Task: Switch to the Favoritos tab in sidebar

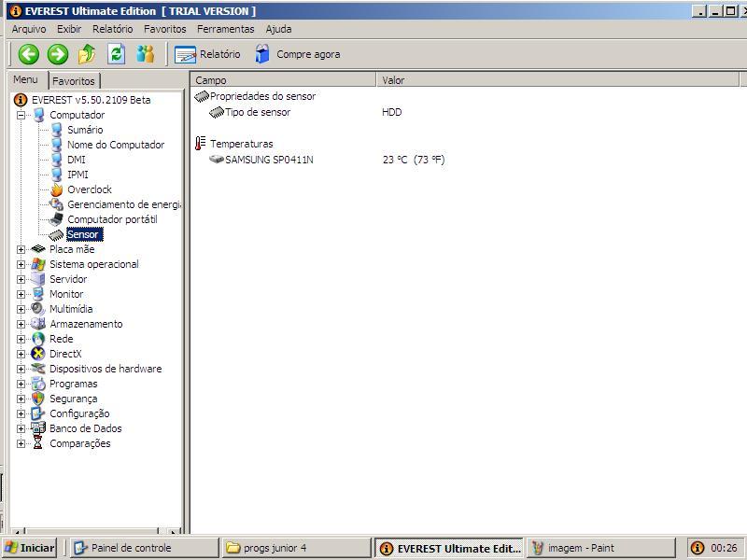Action: point(74,81)
